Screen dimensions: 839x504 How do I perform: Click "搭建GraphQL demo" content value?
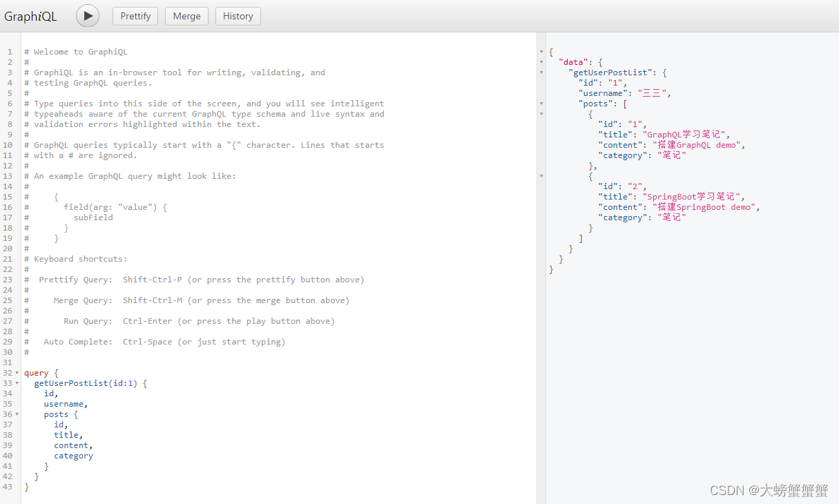pyautogui.click(x=696, y=145)
